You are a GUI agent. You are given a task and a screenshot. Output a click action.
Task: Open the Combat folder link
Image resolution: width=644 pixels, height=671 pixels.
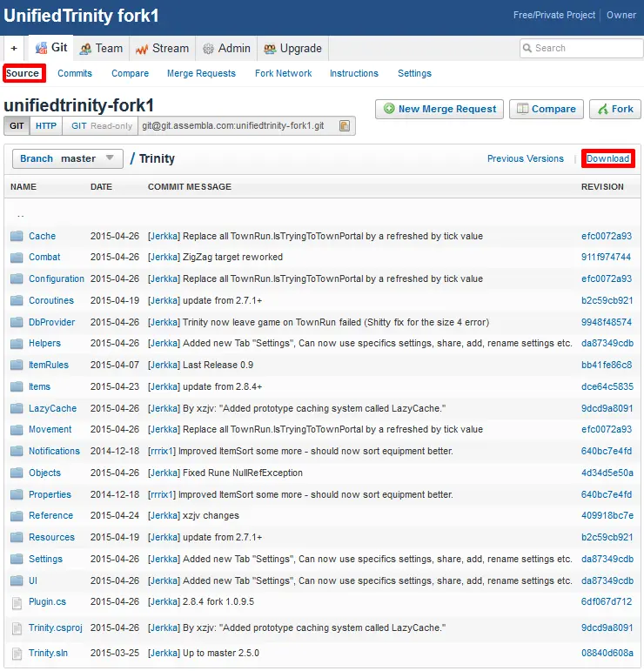click(44, 258)
